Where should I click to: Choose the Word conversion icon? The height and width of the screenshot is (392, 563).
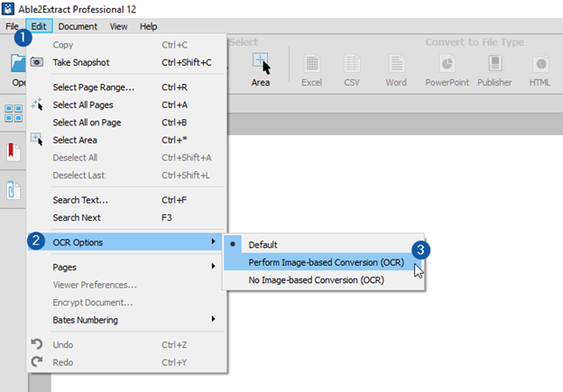[x=396, y=64]
